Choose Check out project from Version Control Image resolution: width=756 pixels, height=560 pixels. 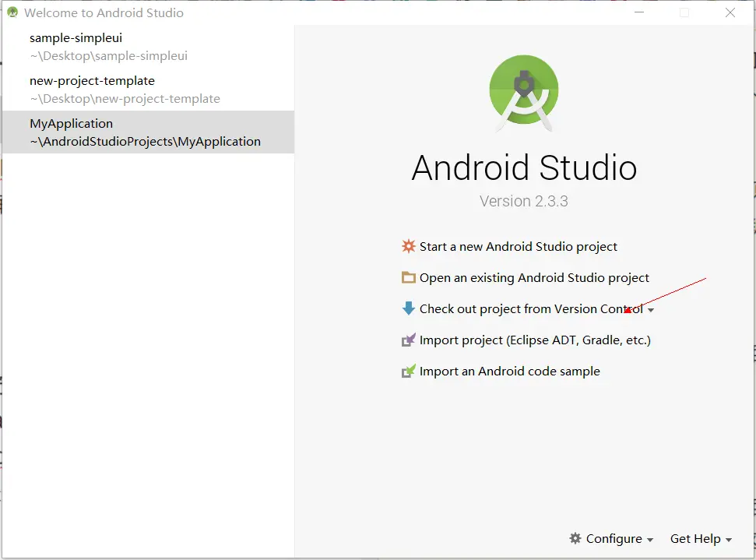(x=531, y=308)
